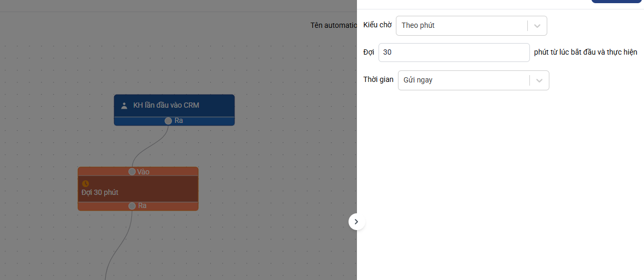Expand the Thời gian dropdown arrow

coord(539,80)
